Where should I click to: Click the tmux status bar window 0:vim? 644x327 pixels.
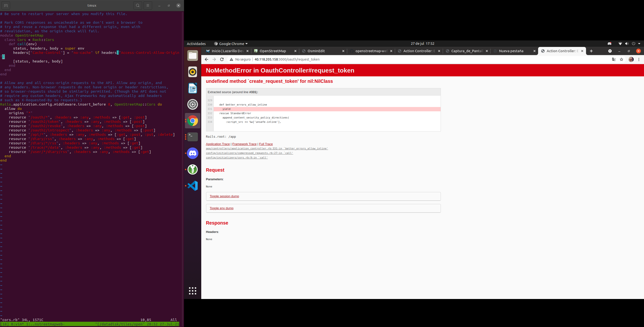click(17, 324)
